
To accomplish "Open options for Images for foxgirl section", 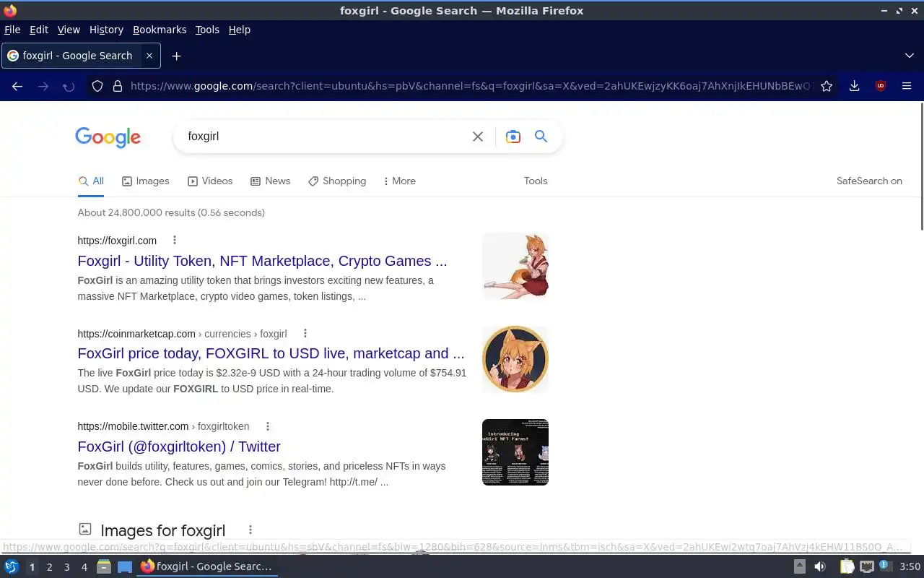I will [x=250, y=530].
